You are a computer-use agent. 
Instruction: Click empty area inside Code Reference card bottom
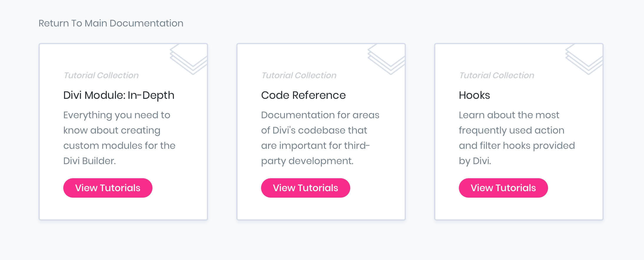click(321, 209)
